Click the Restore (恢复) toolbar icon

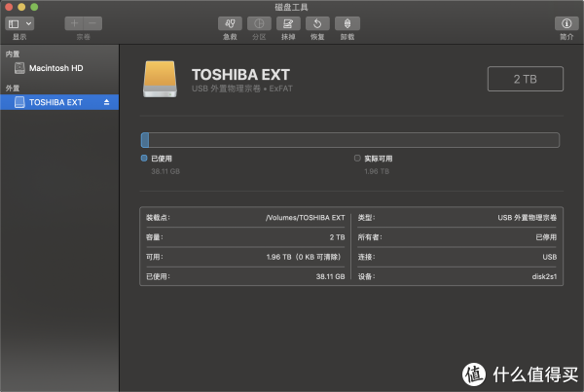[316, 22]
